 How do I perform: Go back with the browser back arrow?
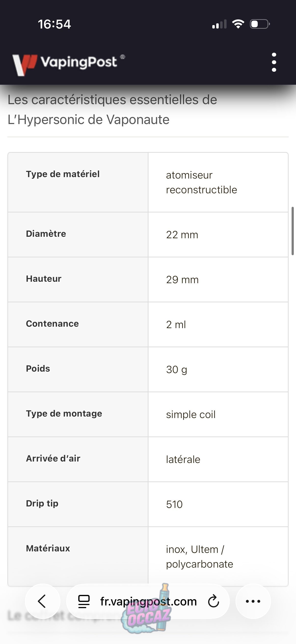coord(42,601)
